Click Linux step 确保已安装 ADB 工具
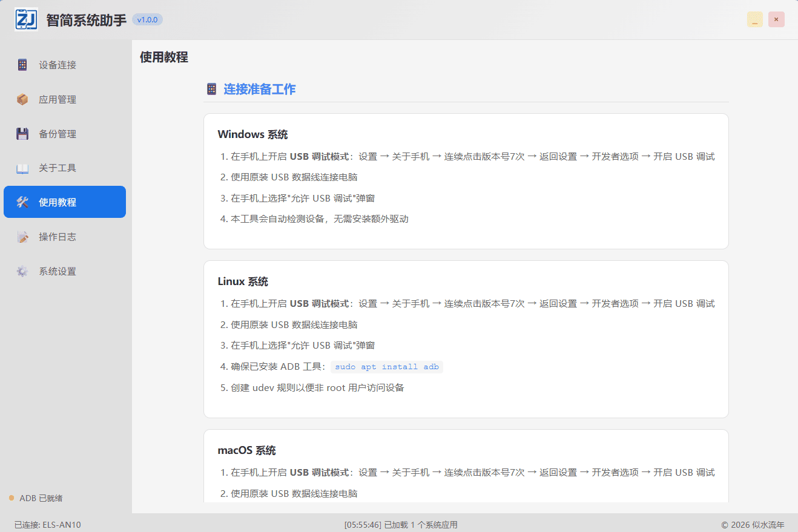Image resolution: width=798 pixels, height=532 pixels. 337,367
